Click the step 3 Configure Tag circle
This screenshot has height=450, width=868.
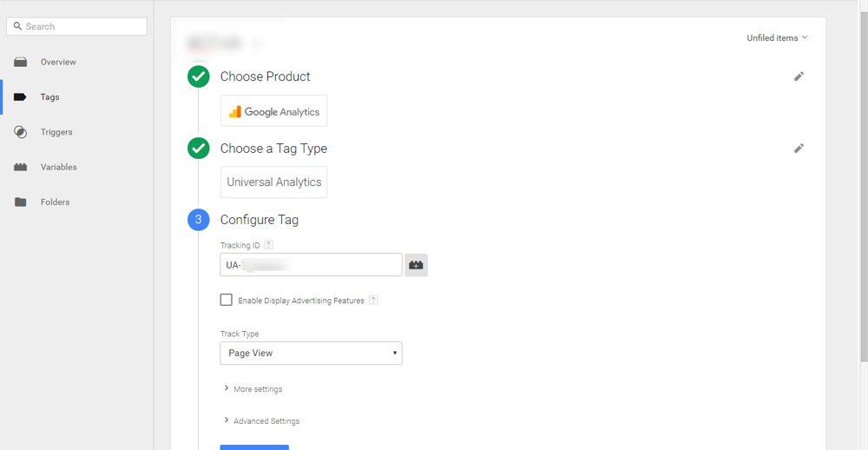198,220
